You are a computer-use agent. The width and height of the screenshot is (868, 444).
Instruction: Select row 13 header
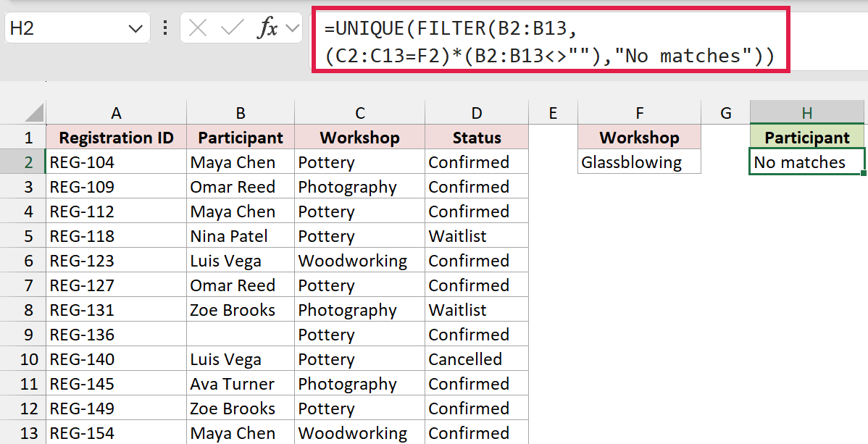click(23, 432)
